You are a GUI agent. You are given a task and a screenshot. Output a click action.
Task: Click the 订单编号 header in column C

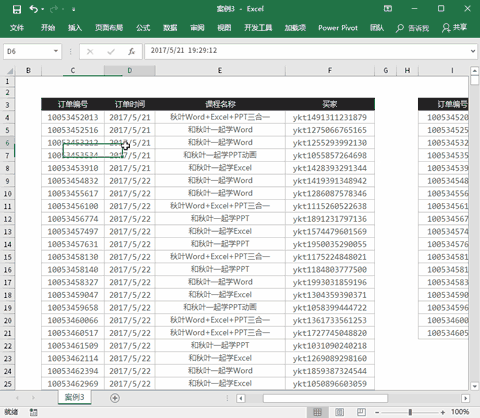pos(73,104)
